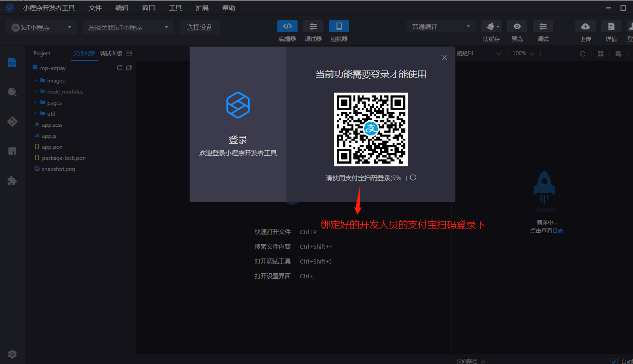
Task: Open the store/package icon in left sidebar
Action: (12, 151)
